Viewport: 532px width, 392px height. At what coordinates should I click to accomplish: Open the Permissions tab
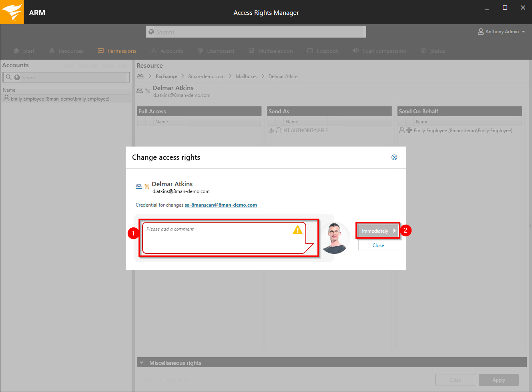click(x=117, y=51)
